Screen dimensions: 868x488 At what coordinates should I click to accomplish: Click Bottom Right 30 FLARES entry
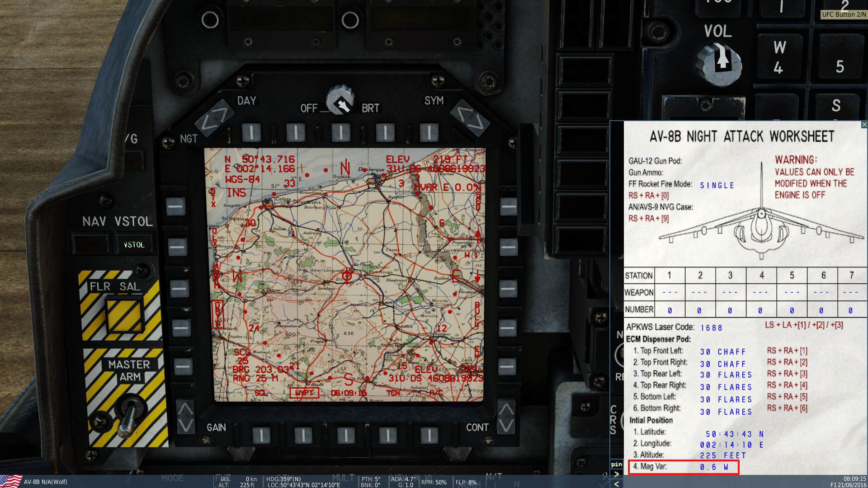726,412
